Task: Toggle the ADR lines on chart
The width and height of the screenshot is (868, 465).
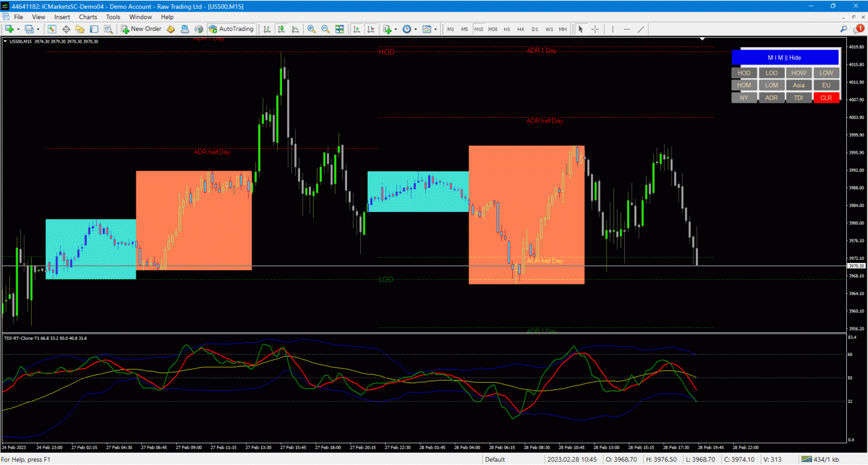Action: [x=771, y=97]
